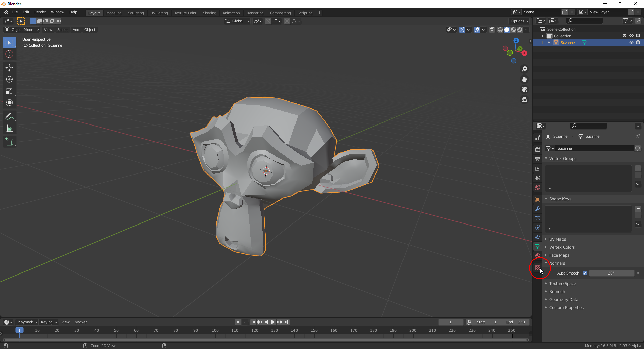644x349 pixels.
Task: Open the Output properties tab
Action: pyautogui.click(x=538, y=159)
